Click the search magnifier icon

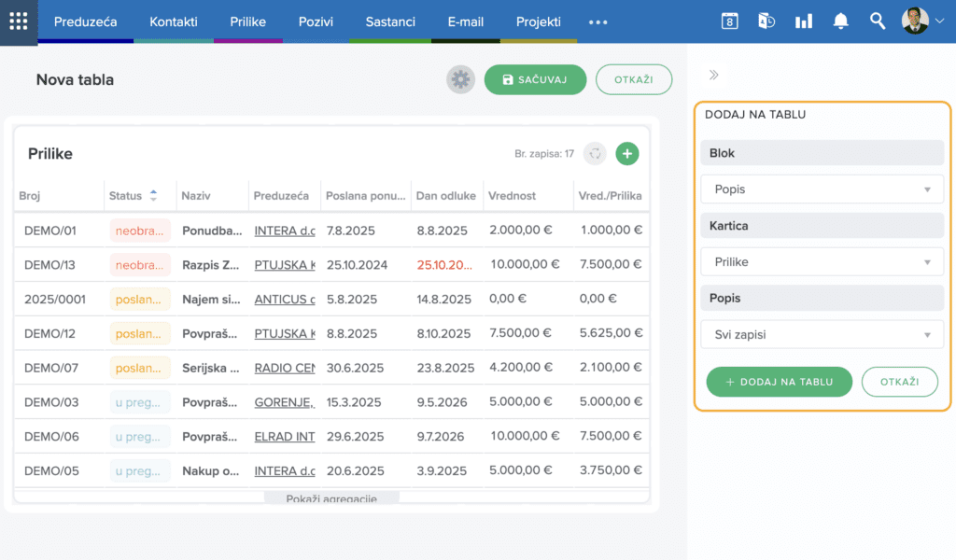[878, 21]
